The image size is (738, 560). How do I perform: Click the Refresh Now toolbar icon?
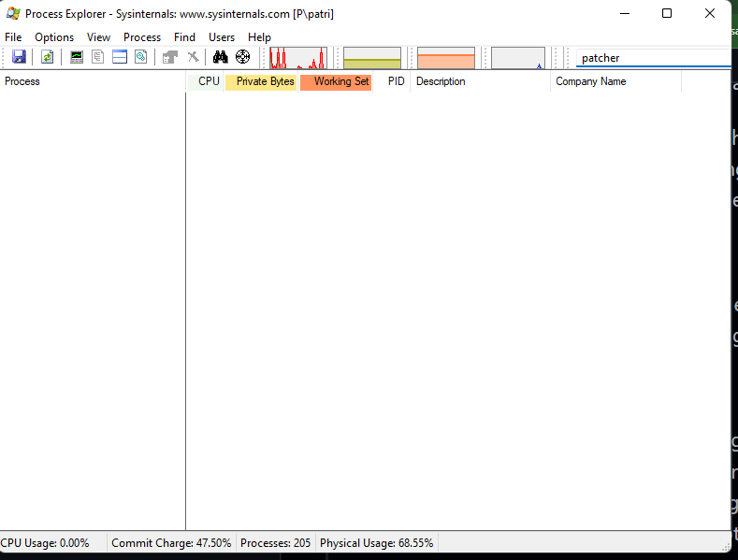(47, 57)
